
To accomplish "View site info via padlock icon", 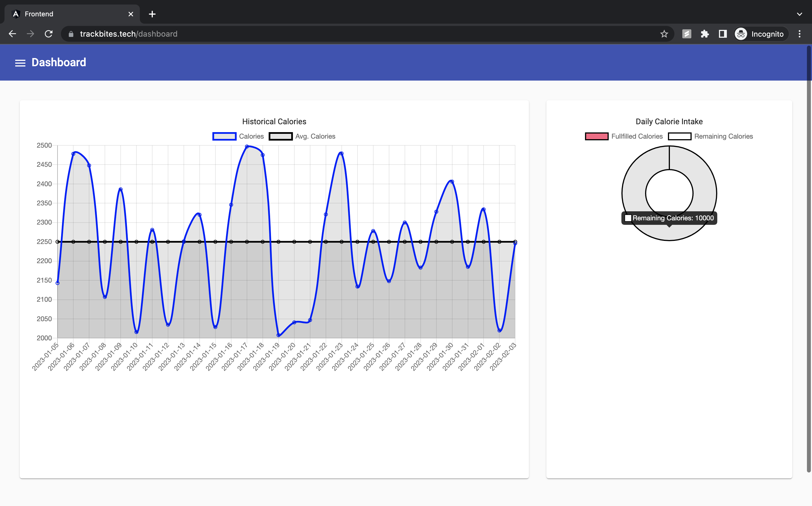I will pyautogui.click(x=71, y=34).
